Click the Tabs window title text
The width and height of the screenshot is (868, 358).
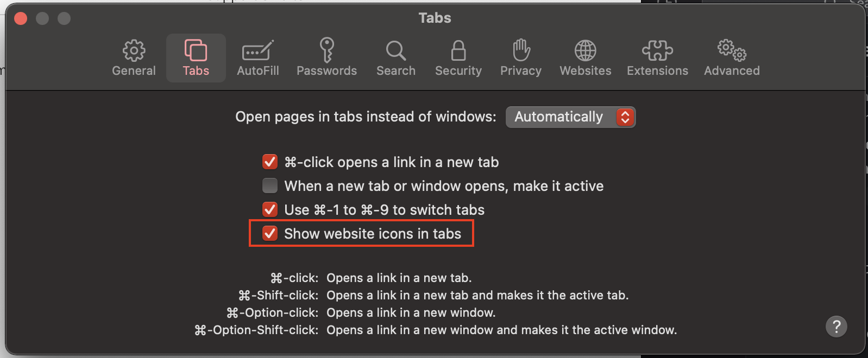click(435, 18)
